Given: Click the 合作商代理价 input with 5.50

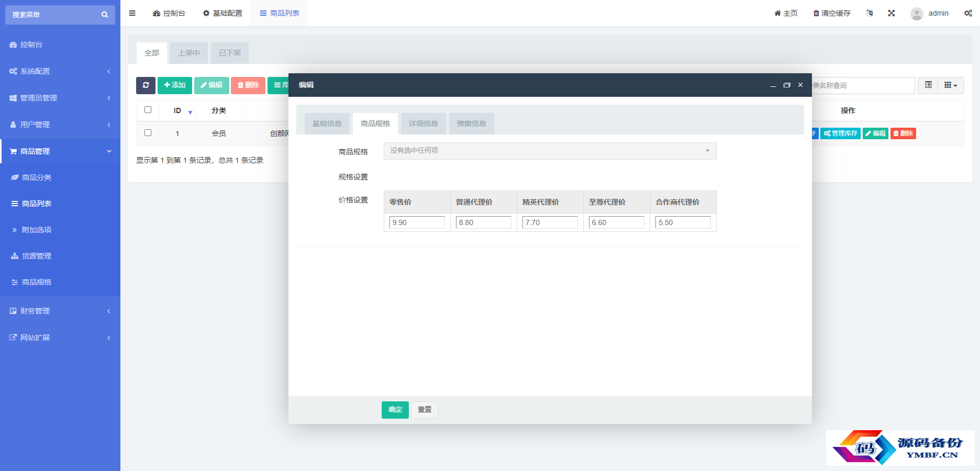Looking at the screenshot, I should tap(683, 222).
